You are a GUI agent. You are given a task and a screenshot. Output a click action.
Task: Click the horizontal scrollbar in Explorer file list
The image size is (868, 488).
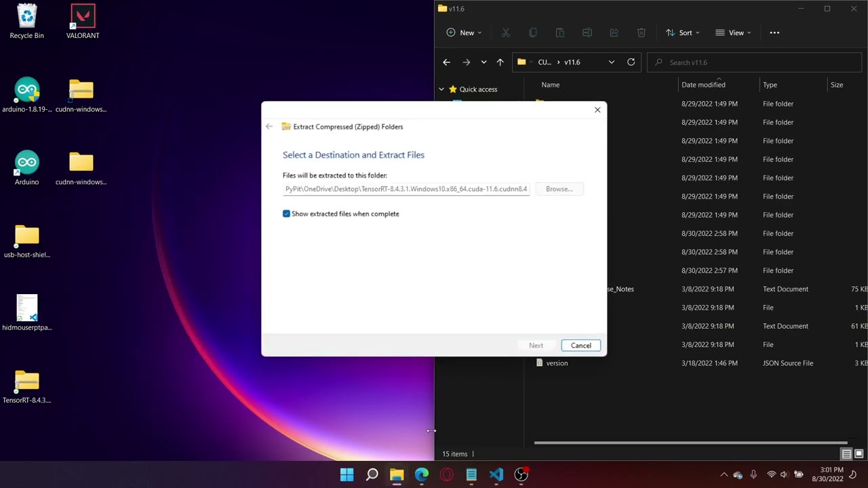click(690, 443)
